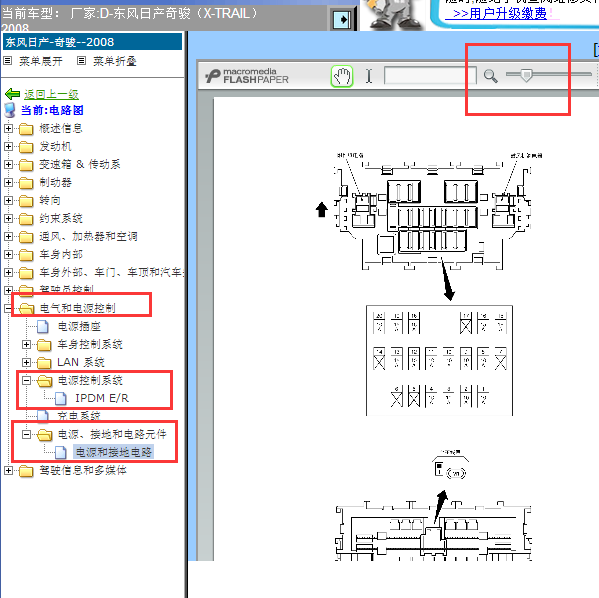Image resolution: width=599 pixels, height=598 pixels.
Task: Open the 充电系统 document
Action: click(x=79, y=415)
